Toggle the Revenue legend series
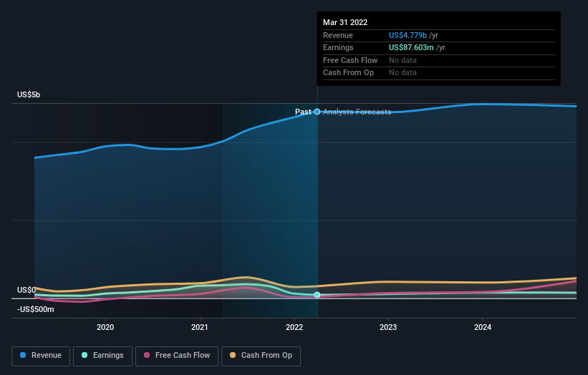588x375 pixels. click(x=41, y=356)
